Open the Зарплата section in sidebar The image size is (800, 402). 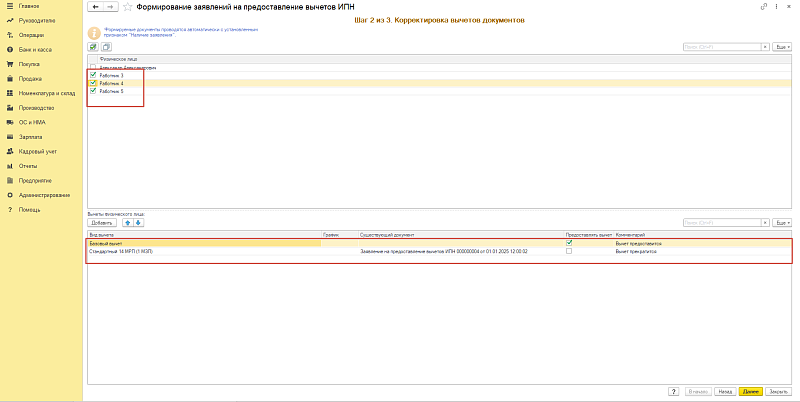30,136
